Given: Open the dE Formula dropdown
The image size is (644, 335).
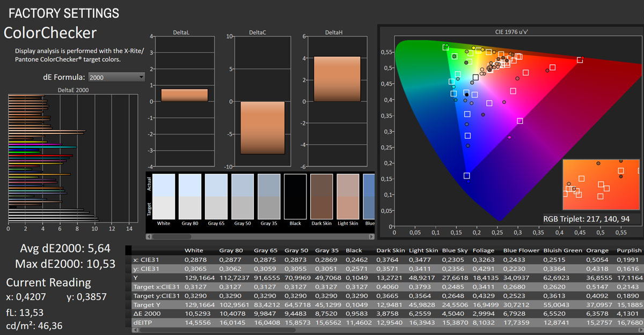Looking at the screenshot, I should pyautogui.click(x=116, y=77).
